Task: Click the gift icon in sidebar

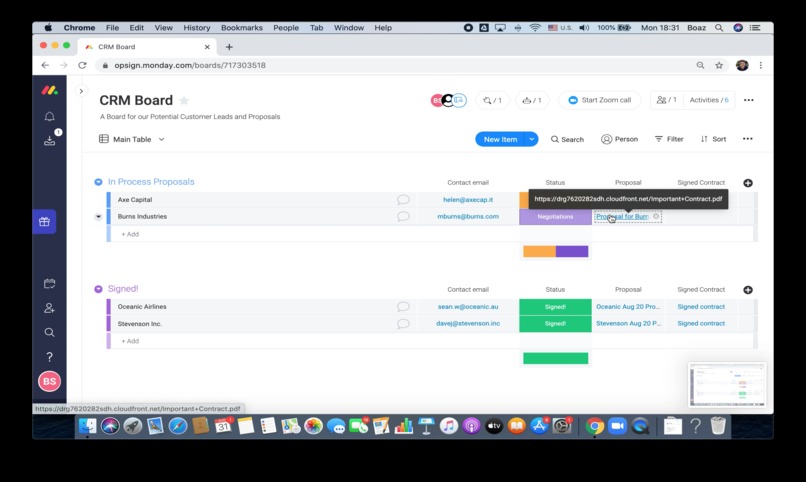Action: 45,221
